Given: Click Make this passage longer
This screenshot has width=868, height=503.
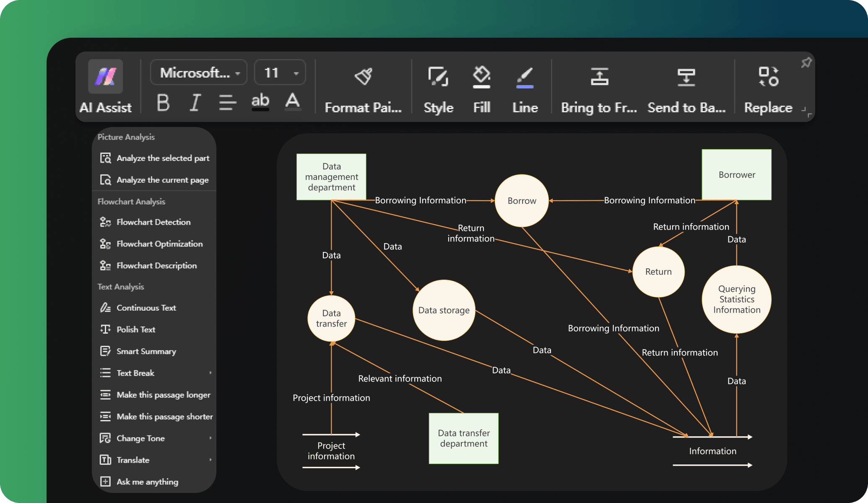Looking at the screenshot, I should pos(154,395).
